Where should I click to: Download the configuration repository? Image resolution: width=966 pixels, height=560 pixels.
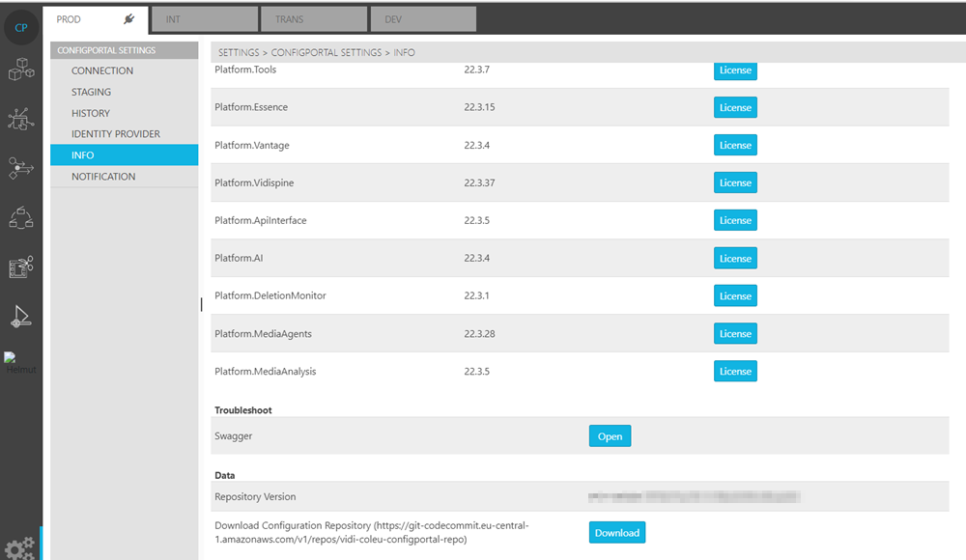click(x=616, y=532)
